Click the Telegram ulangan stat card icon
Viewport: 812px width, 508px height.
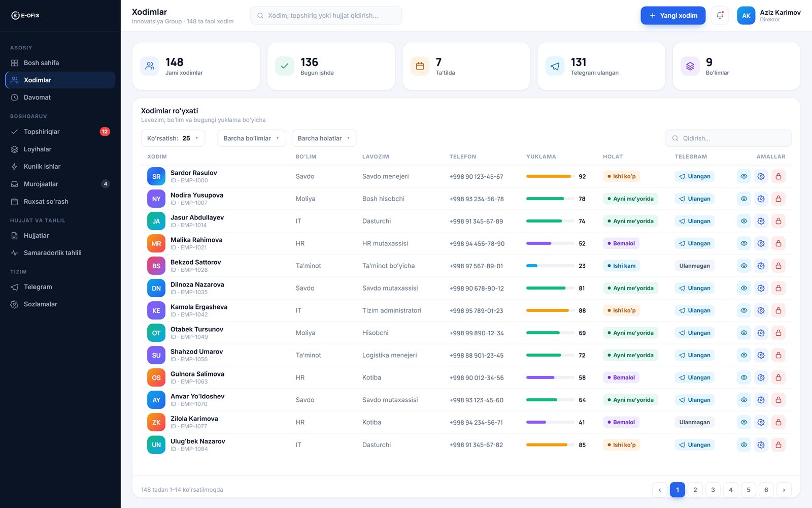555,66
